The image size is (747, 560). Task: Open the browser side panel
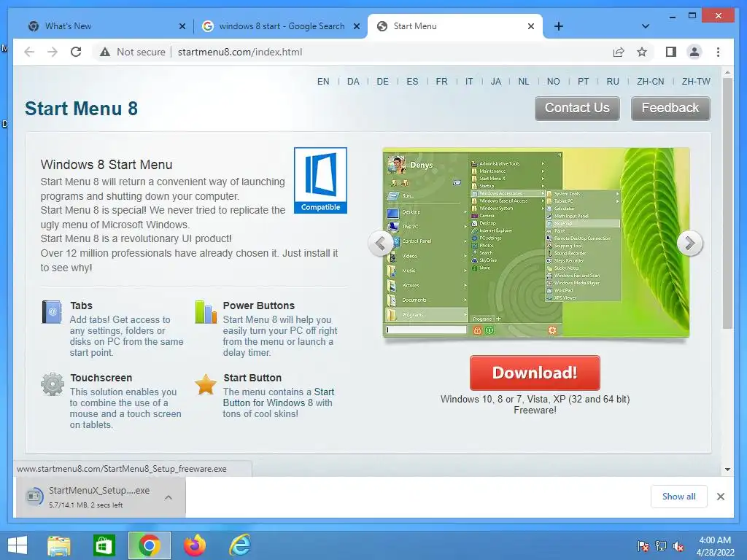671,52
